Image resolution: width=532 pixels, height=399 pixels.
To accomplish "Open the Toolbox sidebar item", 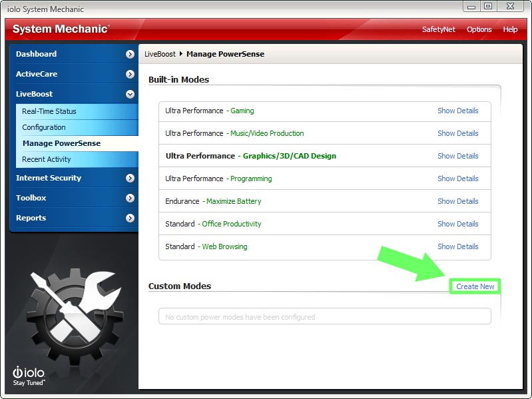I will click(31, 198).
